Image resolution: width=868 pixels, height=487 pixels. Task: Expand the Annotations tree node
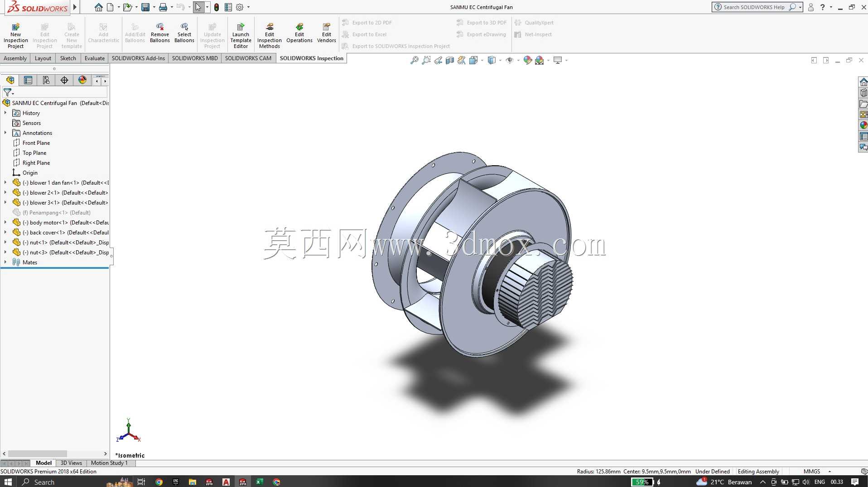pyautogui.click(x=5, y=133)
